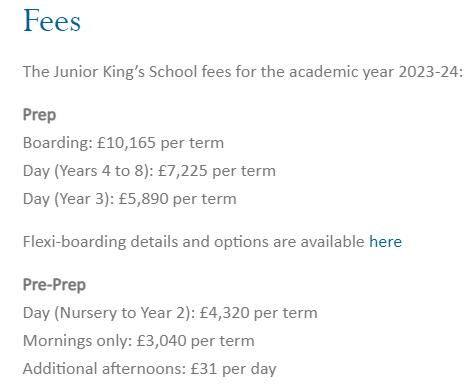Click the Fees page heading

pyautogui.click(x=52, y=20)
